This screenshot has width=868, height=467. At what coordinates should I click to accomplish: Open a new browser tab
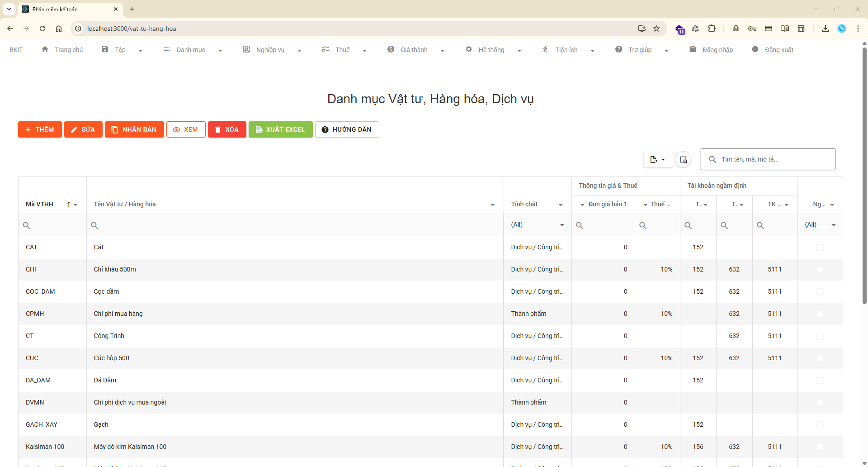pos(132,9)
